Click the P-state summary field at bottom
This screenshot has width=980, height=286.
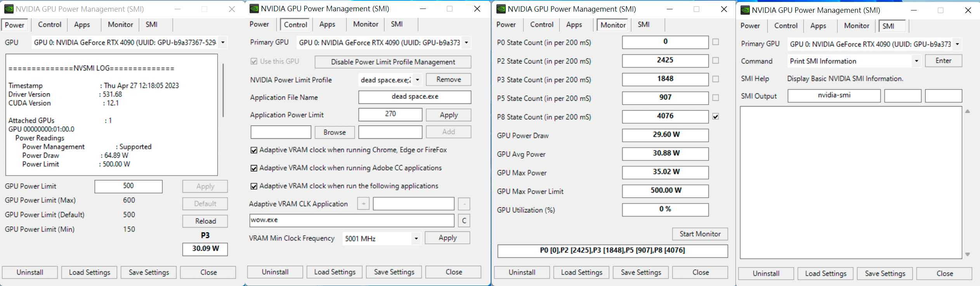point(612,251)
